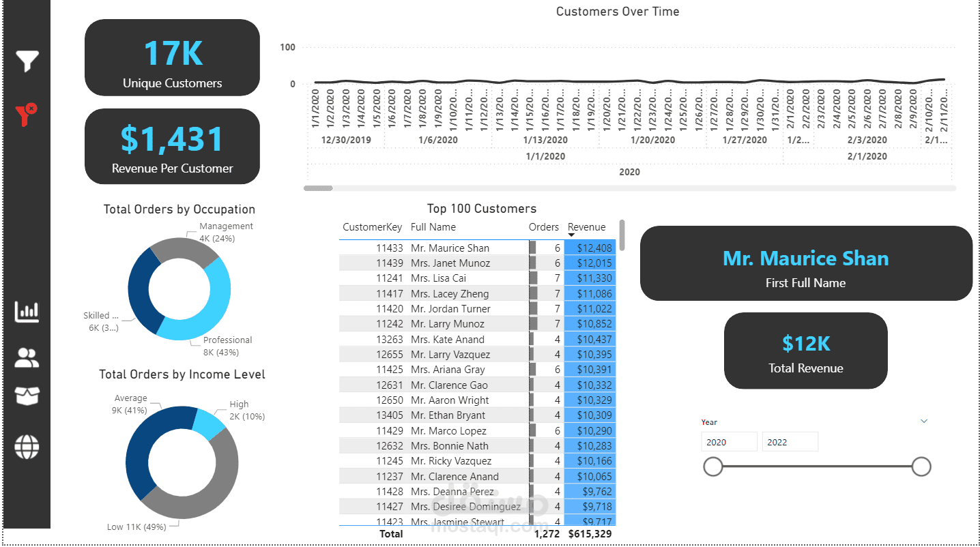
Task: Click the Year end value field 2022
Action: click(x=790, y=442)
